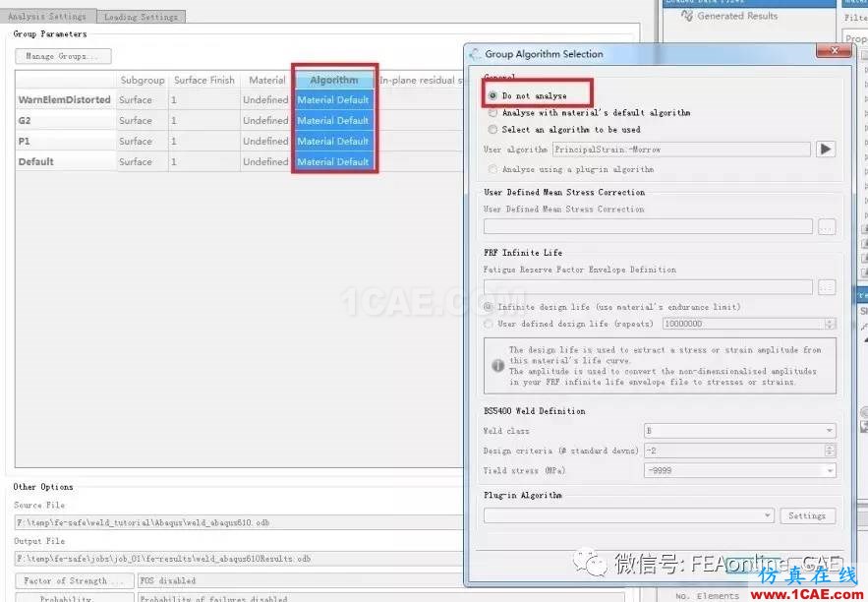Click the Fatigue Reserve Factor Envelope field

pos(648,287)
